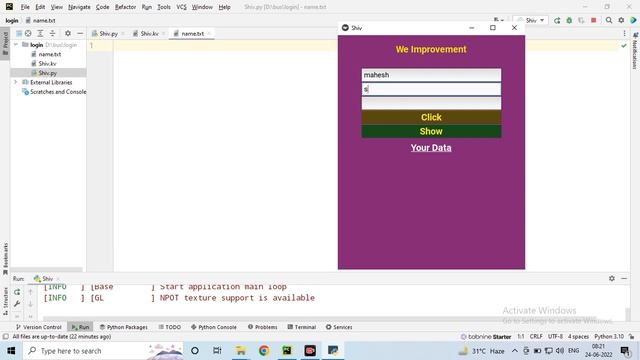This screenshot has height=360, width=640.
Task: Click Rerun icon in Run panel
Action: [x=17, y=292]
